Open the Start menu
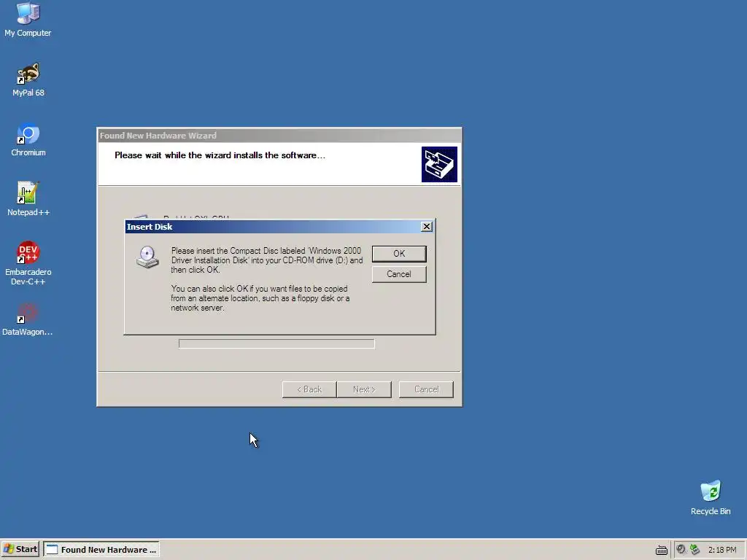Image resolution: width=747 pixels, height=560 pixels. (20, 549)
